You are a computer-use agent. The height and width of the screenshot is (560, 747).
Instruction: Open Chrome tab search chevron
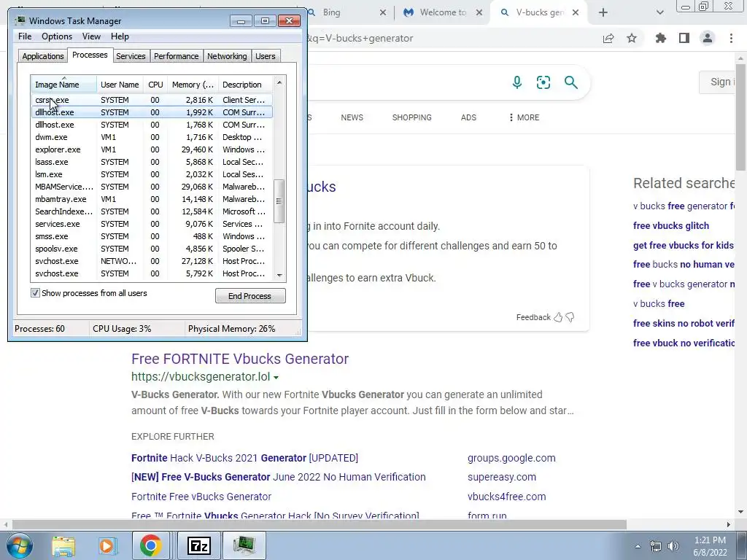point(659,13)
